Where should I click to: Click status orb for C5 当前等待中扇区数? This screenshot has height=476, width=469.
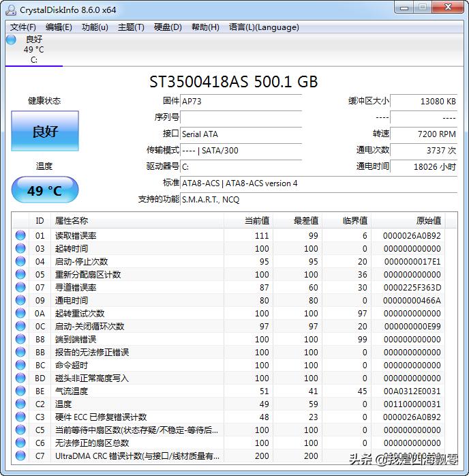click(x=20, y=430)
